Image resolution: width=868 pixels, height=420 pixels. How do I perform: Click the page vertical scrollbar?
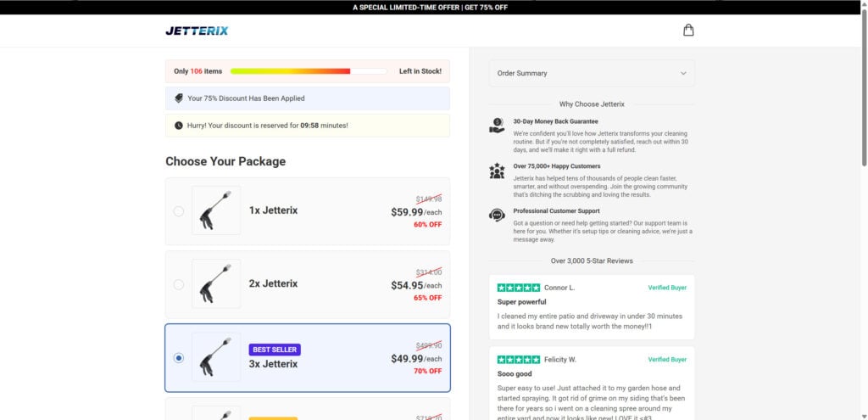click(x=864, y=85)
